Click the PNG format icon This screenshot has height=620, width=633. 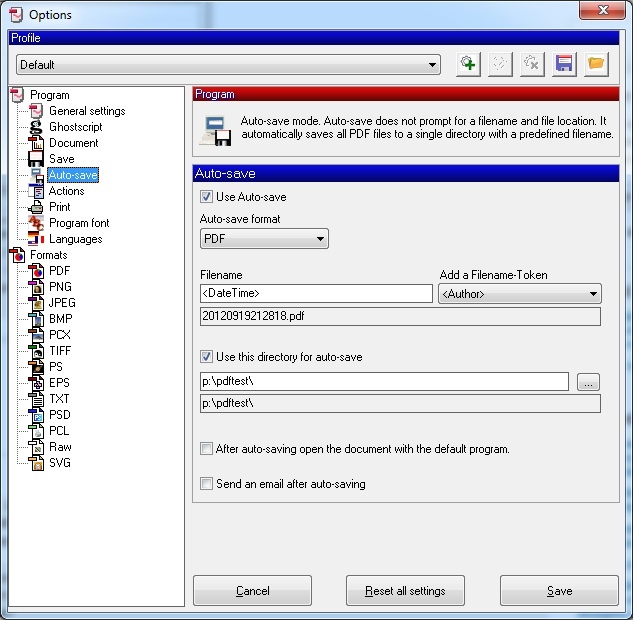point(36,287)
